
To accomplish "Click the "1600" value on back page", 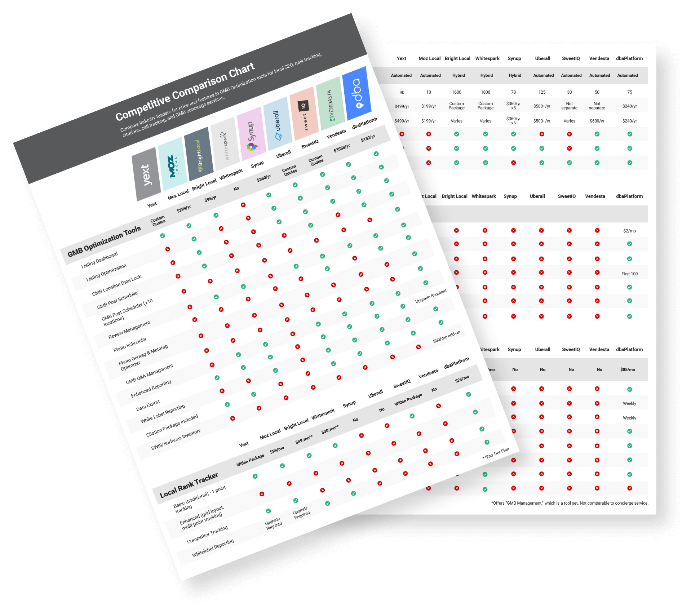I will click(456, 92).
